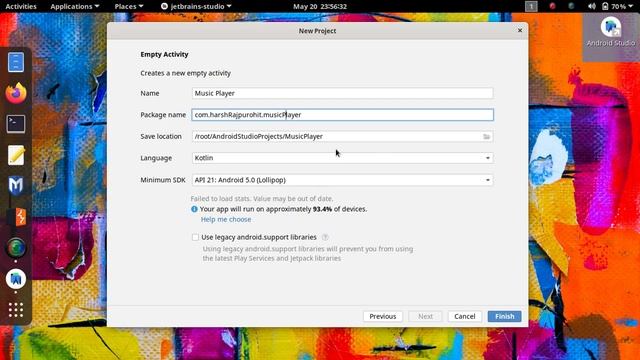Open the Help me choose link
Screen dimensions: 640x360
click(226, 220)
